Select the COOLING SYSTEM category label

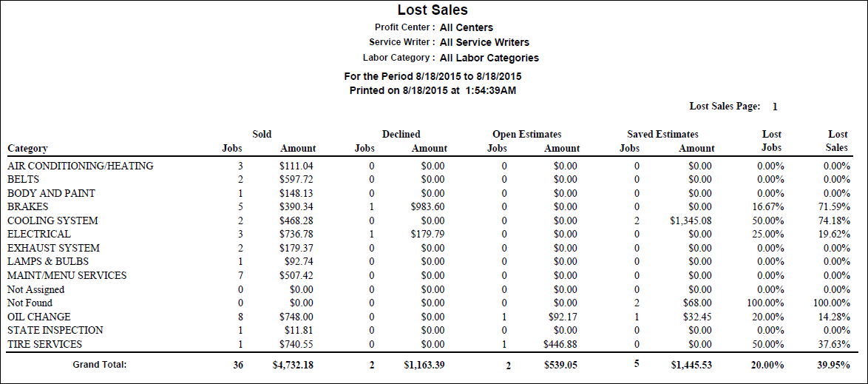[52, 220]
